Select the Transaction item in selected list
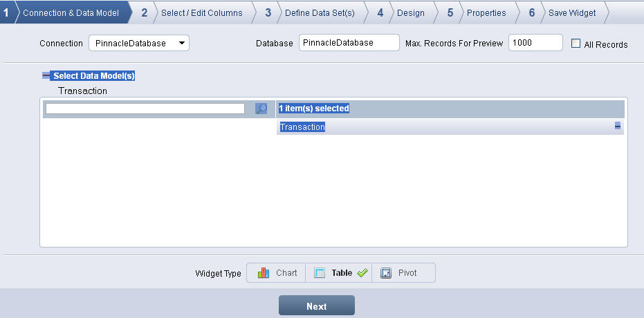 tap(302, 127)
